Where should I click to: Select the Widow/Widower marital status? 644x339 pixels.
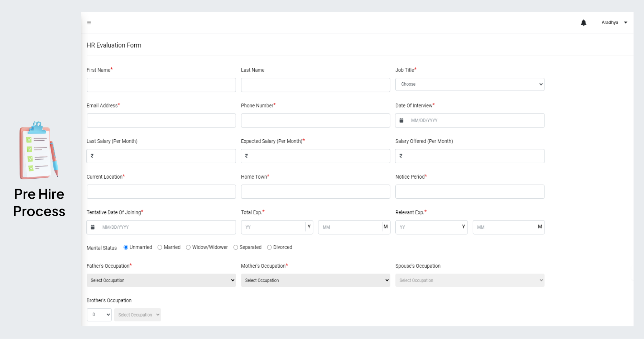coord(188,247)
